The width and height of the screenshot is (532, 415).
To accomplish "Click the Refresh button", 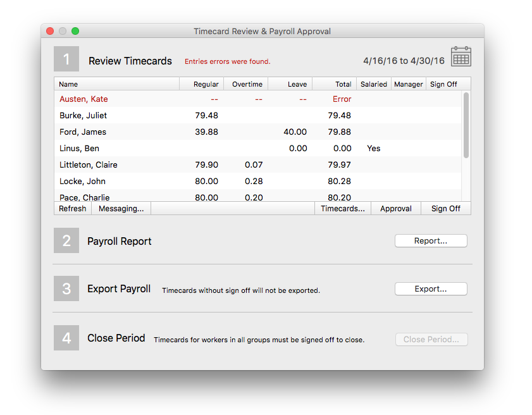I will point(73,208).
